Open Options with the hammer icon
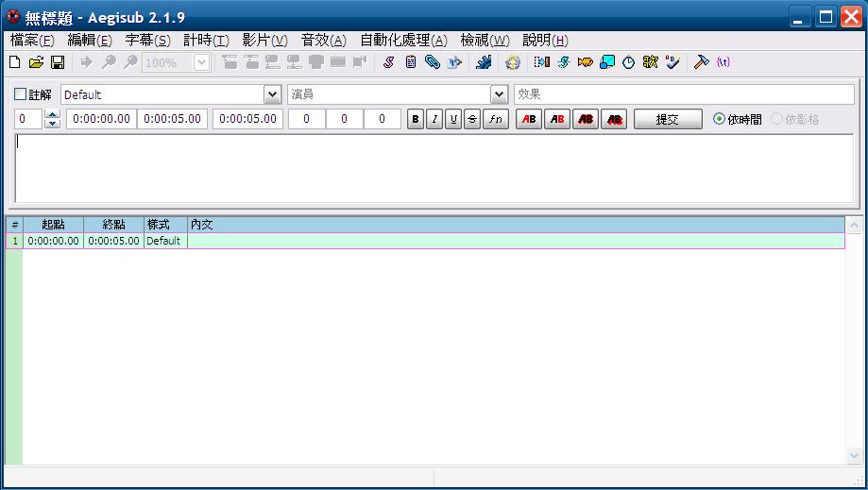The height and width of the screenshot is (490, 868). [702, 62]
